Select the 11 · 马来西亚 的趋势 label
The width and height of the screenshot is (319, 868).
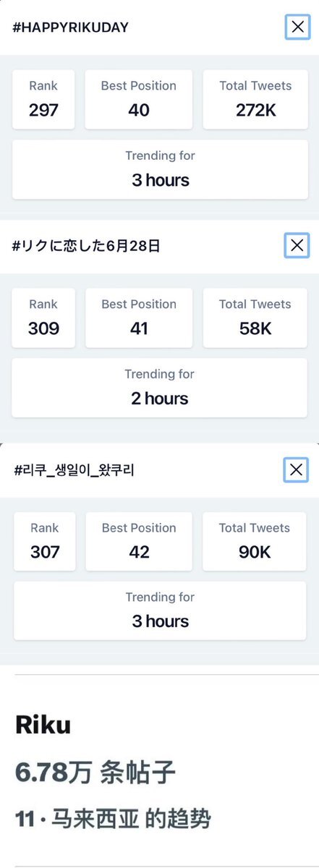point(113,819)
